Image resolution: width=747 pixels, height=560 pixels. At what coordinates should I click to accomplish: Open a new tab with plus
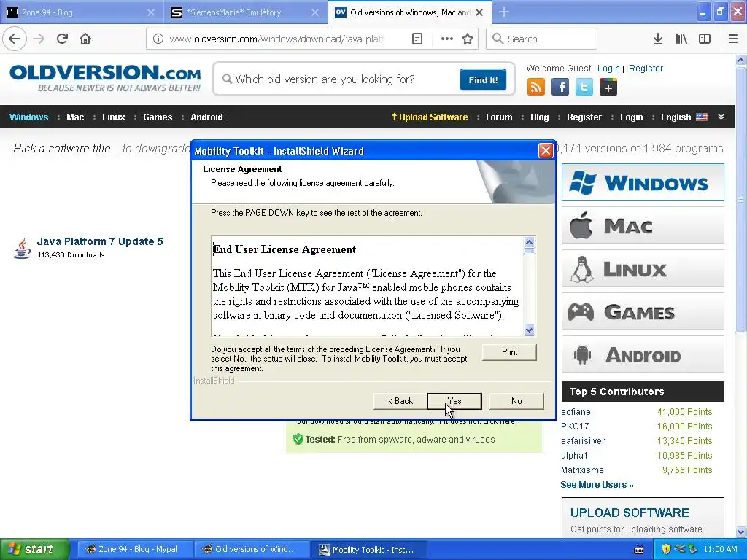(504, 12)
